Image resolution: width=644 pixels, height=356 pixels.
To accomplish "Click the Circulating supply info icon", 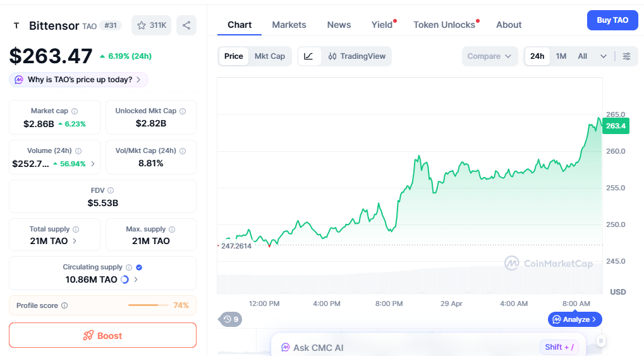I will [129, 267].
